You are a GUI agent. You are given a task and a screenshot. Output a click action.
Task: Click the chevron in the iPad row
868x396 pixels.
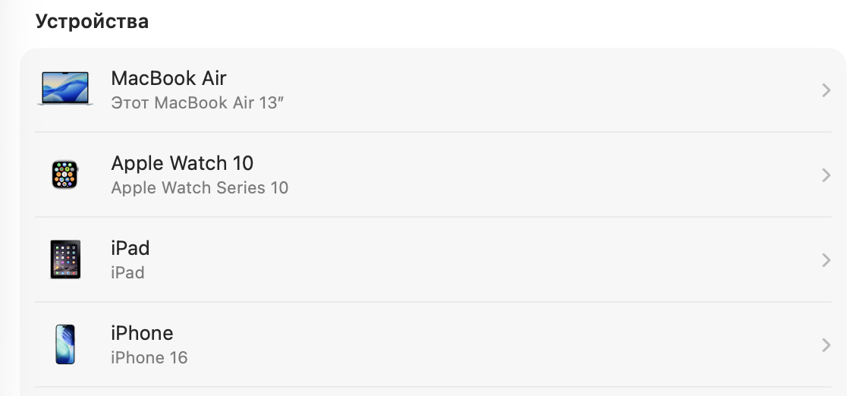[x=826, y=260]
